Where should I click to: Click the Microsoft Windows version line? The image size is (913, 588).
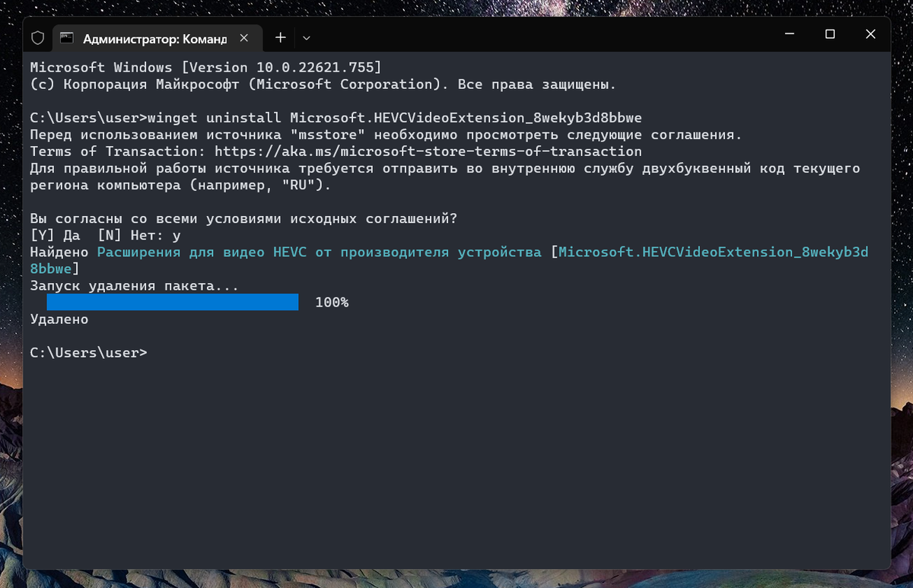[205, 68]
